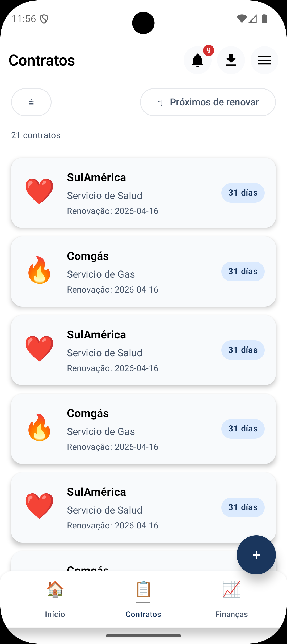Tap the heart icon on third SulAmérica
287x644 pixels.
pyautogui.click(x=39, y=506)
